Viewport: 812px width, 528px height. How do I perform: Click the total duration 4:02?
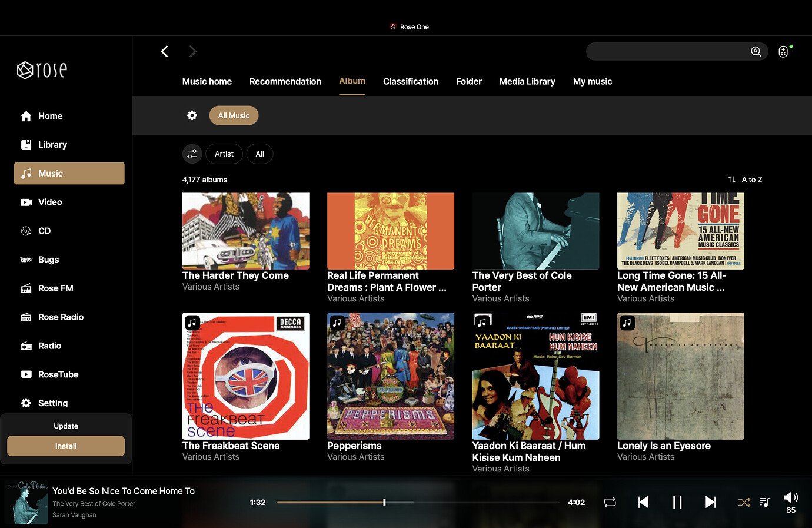576,502
